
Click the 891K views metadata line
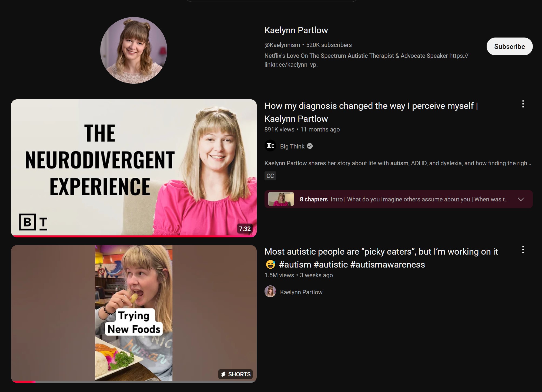[302, 129]
